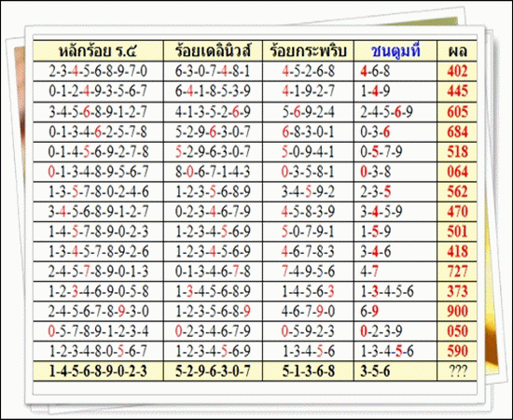Click the หลักร้อย ร.๔ column header
Viewport: 513px width, 420px height.
[98, 50]
